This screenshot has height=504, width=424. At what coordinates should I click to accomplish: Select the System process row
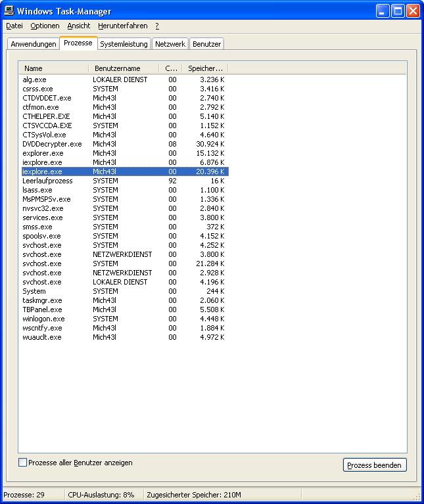point(125,292)
